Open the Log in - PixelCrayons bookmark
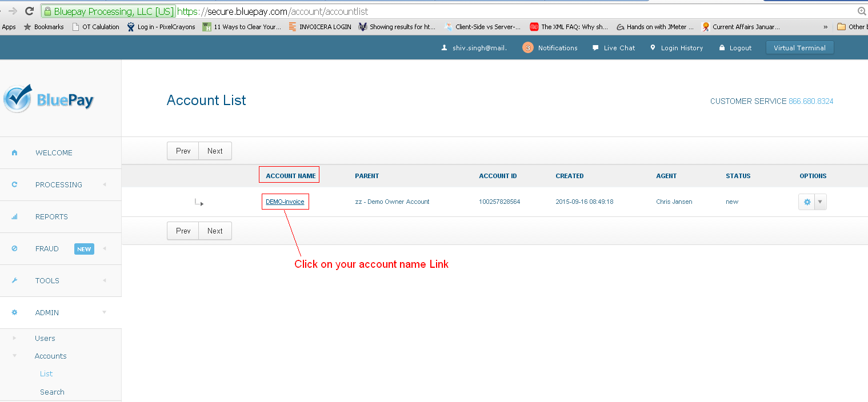The image size is (868, 402). click(161, 27)
